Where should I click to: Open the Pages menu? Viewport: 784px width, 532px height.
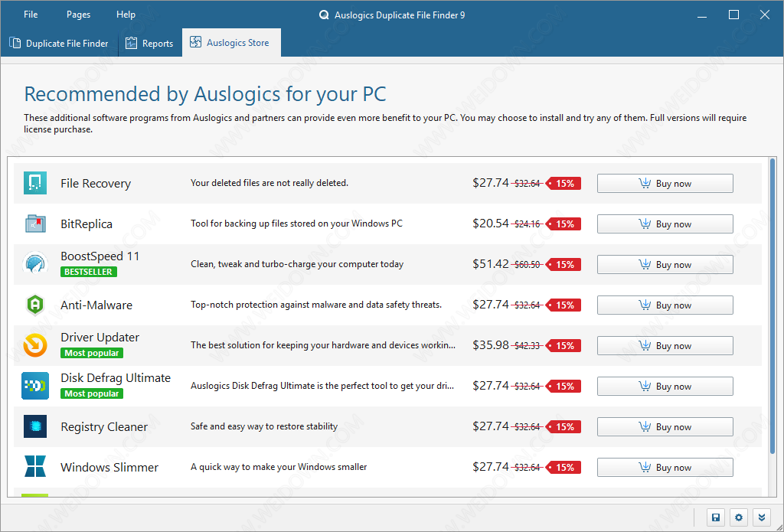click(x=79, y=15)
